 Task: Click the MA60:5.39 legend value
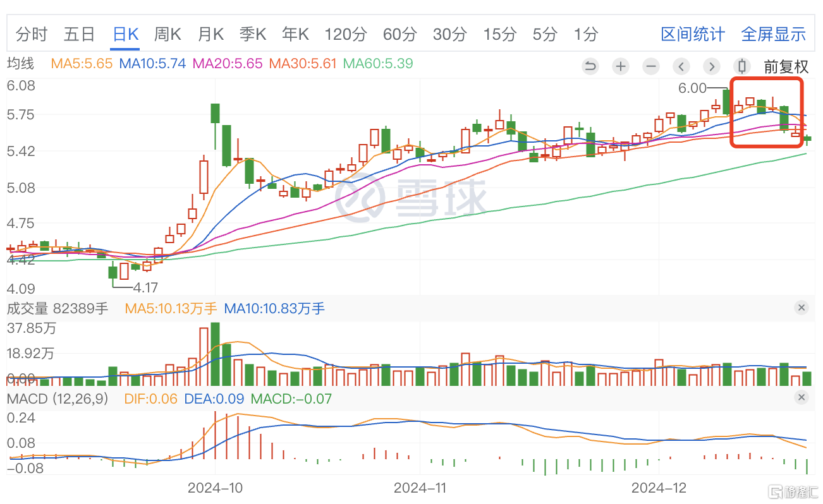coord(378,64)
